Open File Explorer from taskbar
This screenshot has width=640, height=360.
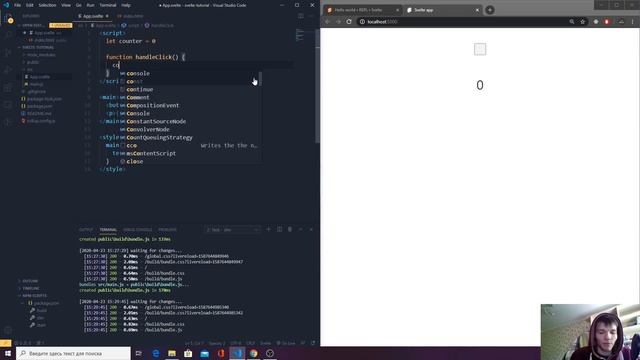[172, 353]
